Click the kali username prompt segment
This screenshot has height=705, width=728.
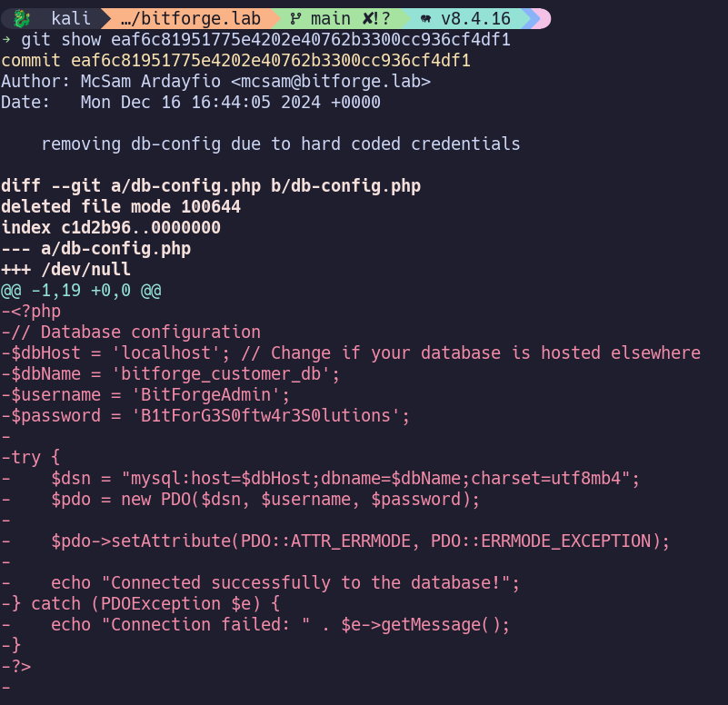tap(71, 18)
